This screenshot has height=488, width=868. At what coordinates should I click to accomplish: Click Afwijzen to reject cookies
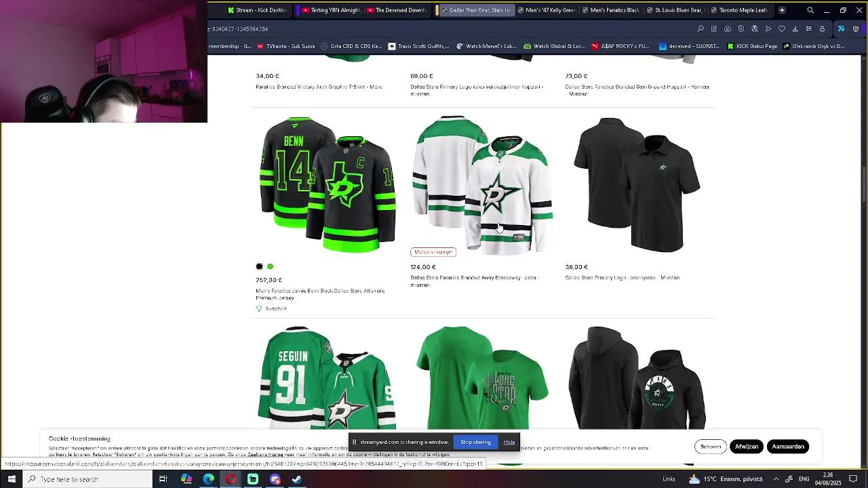coord(747,447)
